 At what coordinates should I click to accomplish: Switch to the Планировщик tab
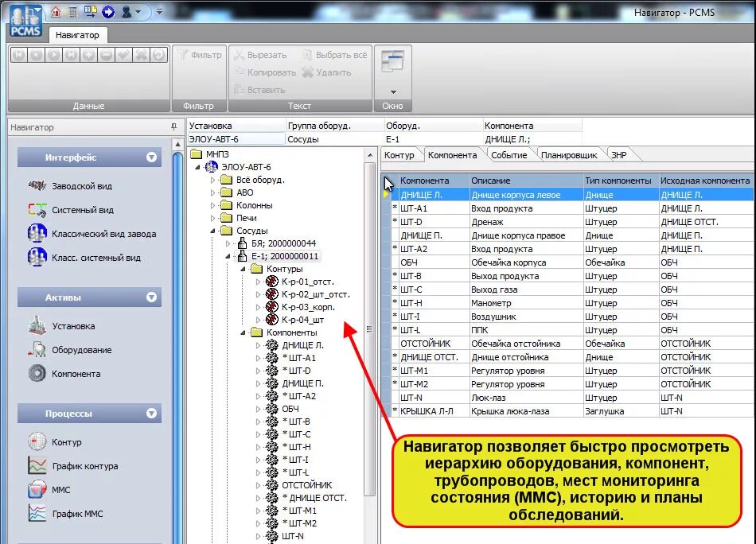pos(569,155)
